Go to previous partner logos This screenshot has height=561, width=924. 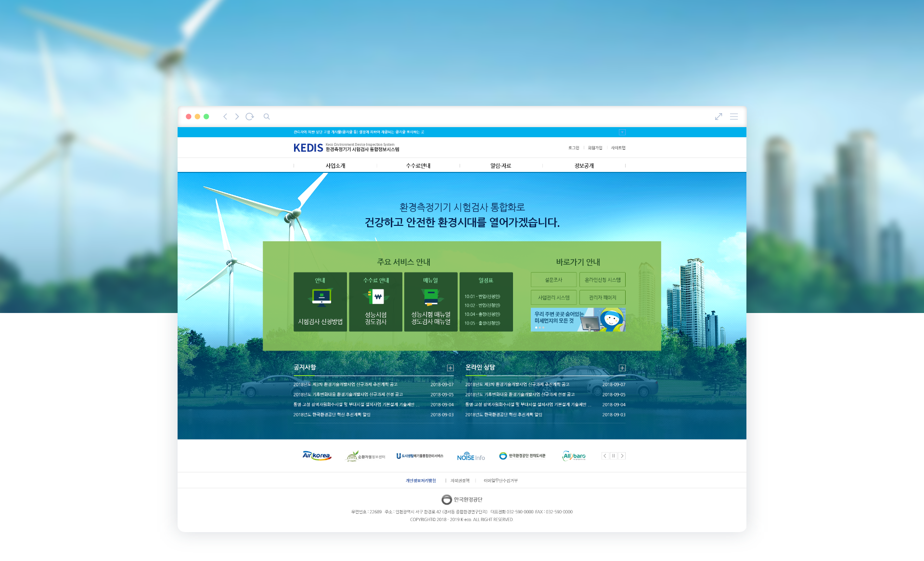point(605,456)
